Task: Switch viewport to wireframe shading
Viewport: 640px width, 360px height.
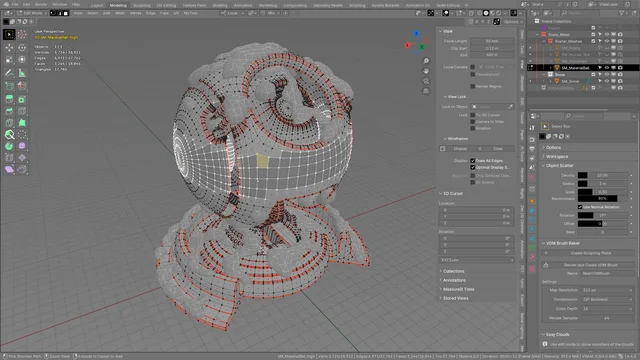Action: click(x=479, y=13)
